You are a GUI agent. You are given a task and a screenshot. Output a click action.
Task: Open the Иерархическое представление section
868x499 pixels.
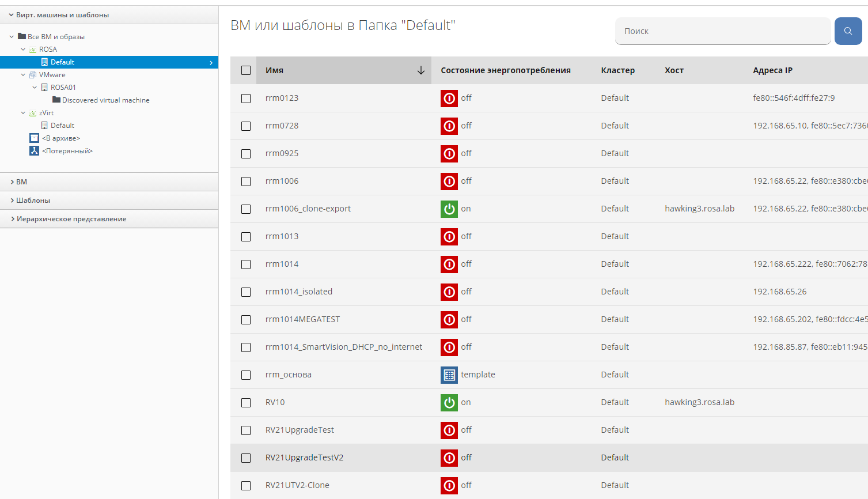point(71,219)
